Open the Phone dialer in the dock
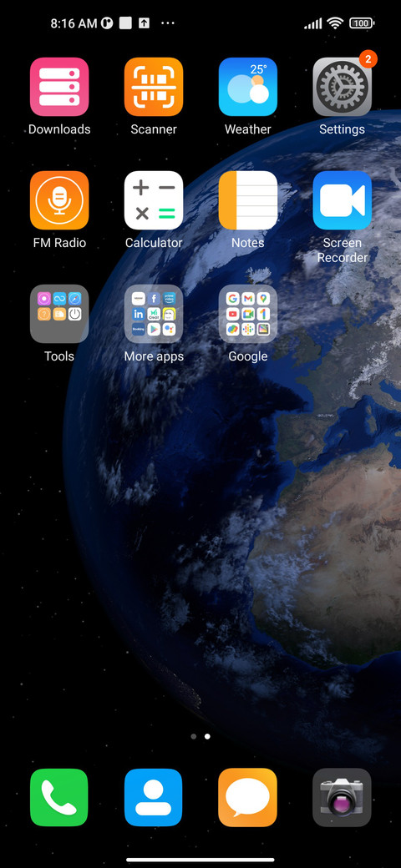The image size is (401, 868). coord(59,798)
